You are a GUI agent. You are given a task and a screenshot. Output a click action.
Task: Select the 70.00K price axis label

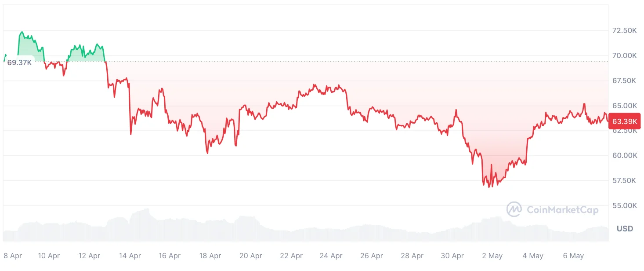[624, 55]
